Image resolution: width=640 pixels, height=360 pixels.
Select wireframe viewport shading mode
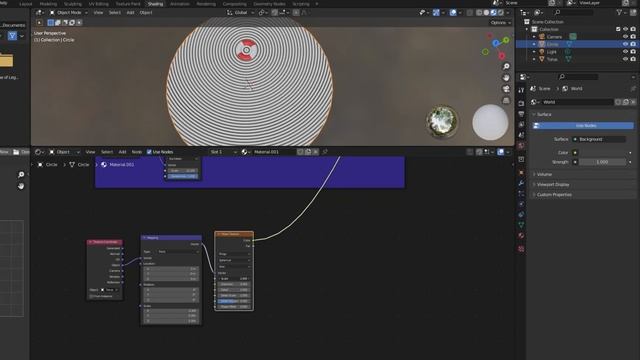tap(479, 13)
